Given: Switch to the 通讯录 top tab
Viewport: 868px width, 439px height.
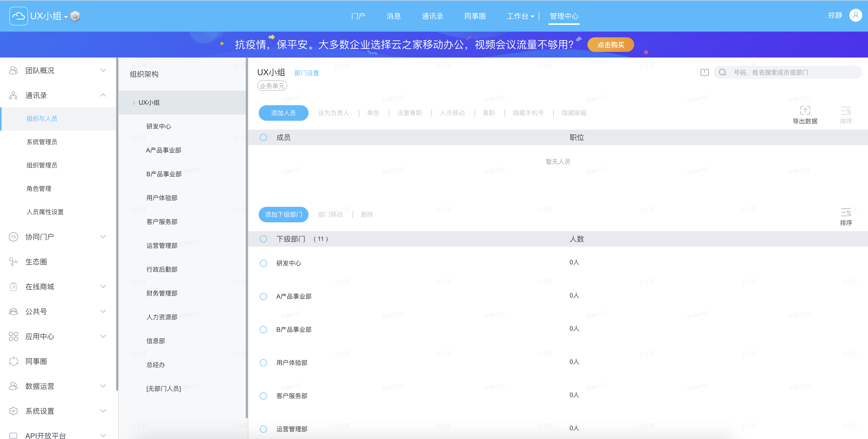Looking at the screenshot, I should [432, 16].
